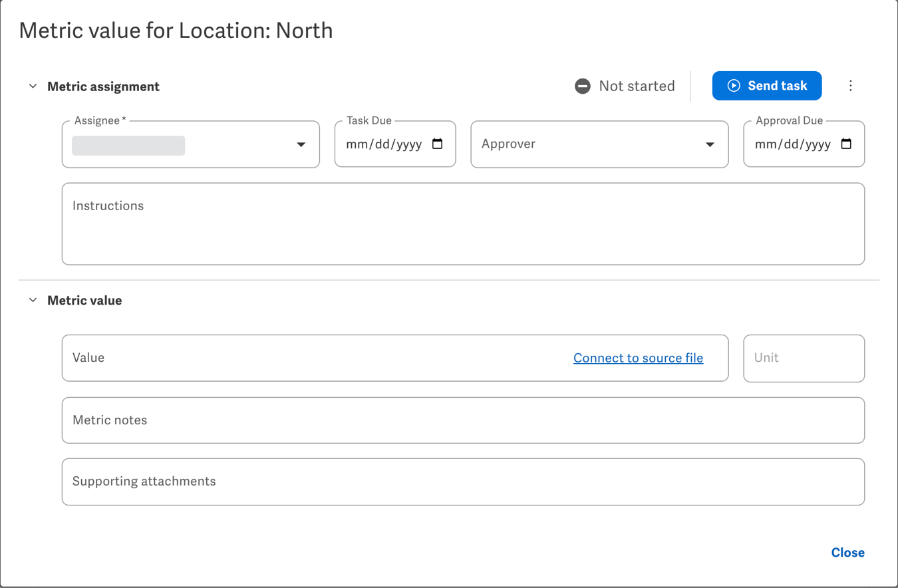Click the Send task button
This screenshot has height=588, width=898.
click(767, 86)
